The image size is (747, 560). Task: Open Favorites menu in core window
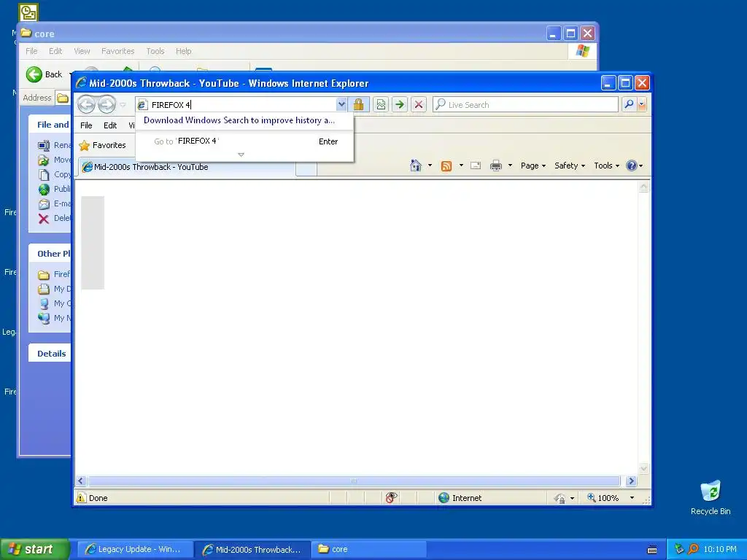tap(117, 51)
